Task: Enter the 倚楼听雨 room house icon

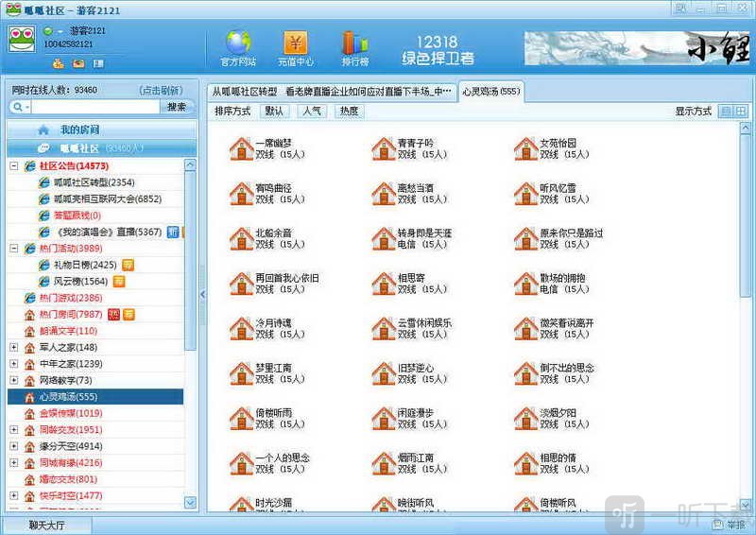Action: (242, 418)
